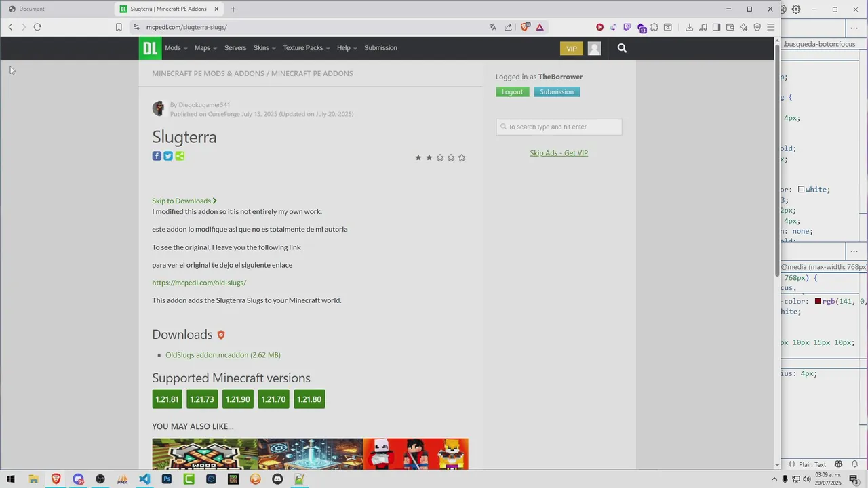This screenshot has width=868, height=488.
Task: Expand the Help menu
Action: pyautogui.click(x=347, y=48)
